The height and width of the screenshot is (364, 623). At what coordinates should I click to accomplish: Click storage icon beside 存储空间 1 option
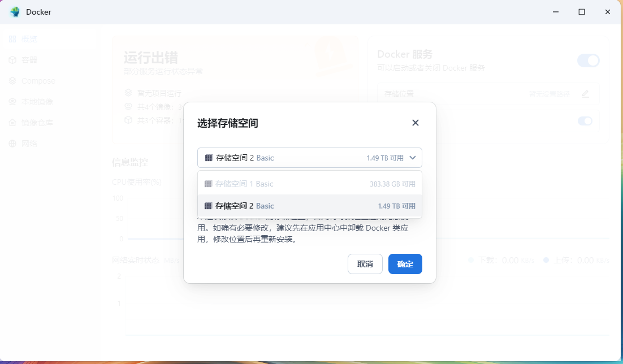point(208,184)
